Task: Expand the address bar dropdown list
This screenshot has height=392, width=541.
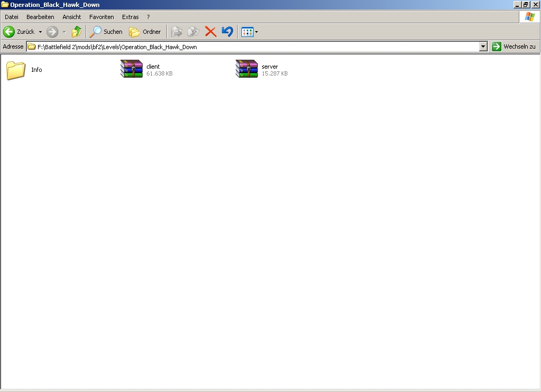Action: pos(483,46)
